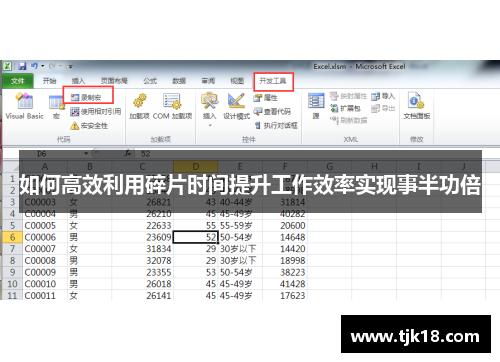Select row header 8

[12, 261]
